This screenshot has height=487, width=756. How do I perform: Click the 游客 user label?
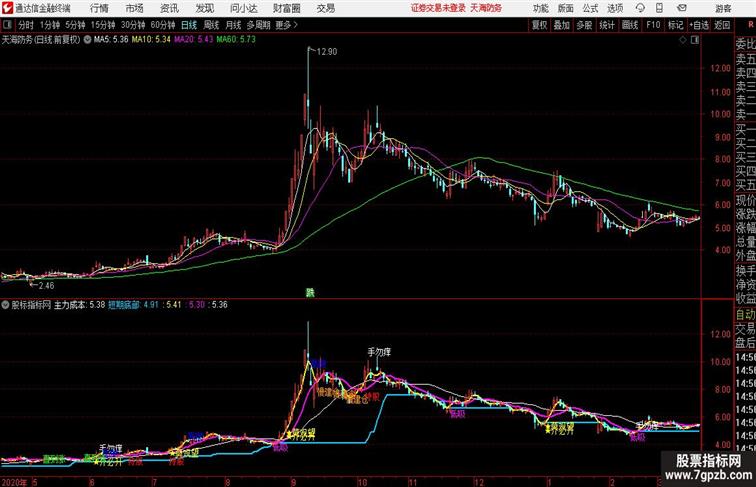pyautogui.click(x=723, y=8)
